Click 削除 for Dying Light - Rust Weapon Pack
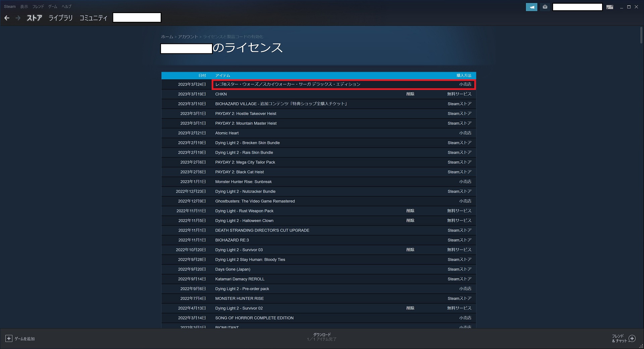644x349 pixels. pos(410,211)
